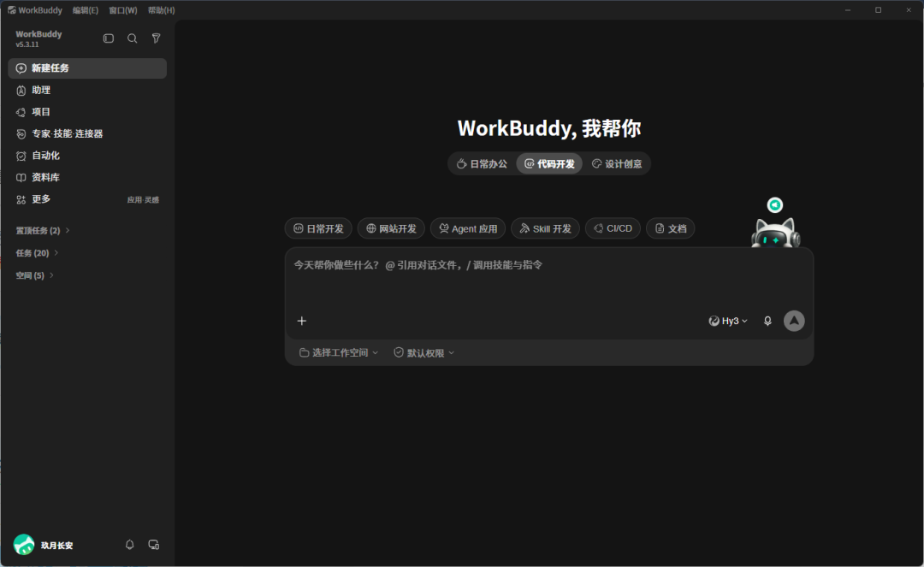Click the device screen icon bottom-left

tap(154, 545)
